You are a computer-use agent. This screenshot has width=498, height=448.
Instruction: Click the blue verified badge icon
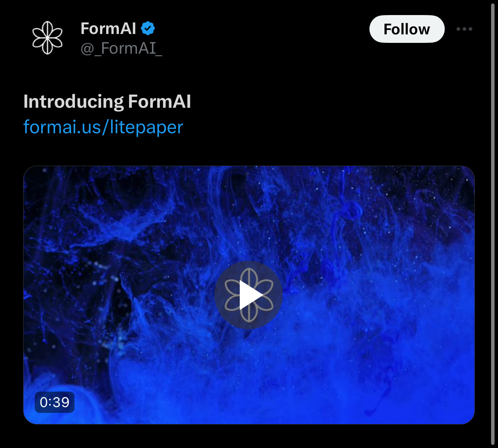tap(147, 29)
